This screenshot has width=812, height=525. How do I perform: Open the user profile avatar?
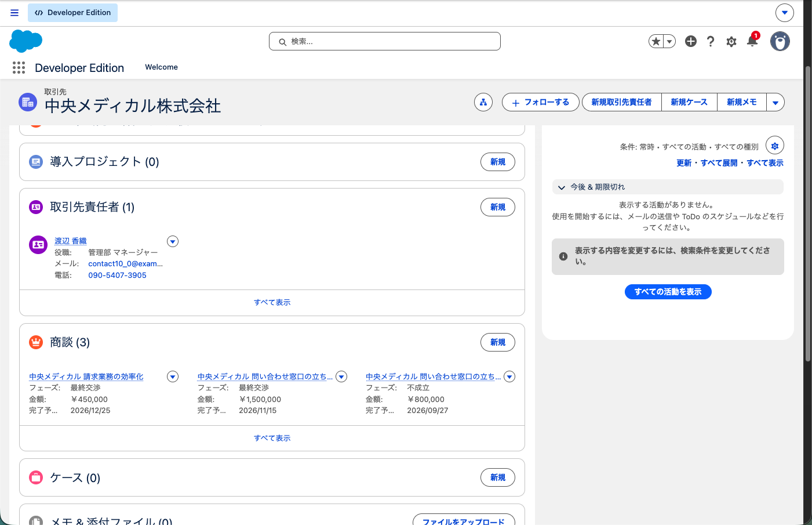[x=780, y=41]
